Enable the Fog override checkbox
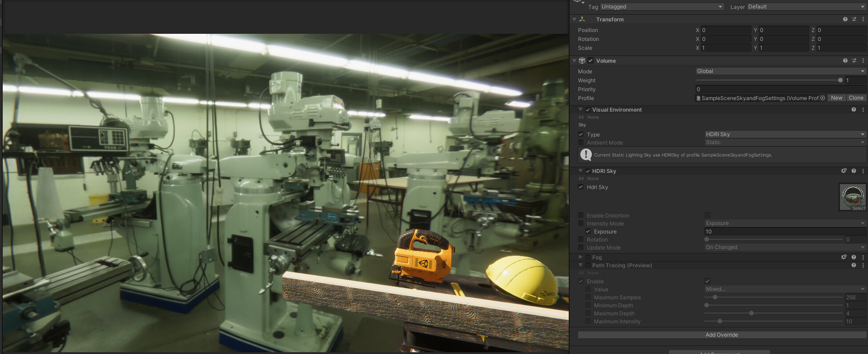This screenshot has width=868, height=354. pyautogui.click(x=588, y=257)
